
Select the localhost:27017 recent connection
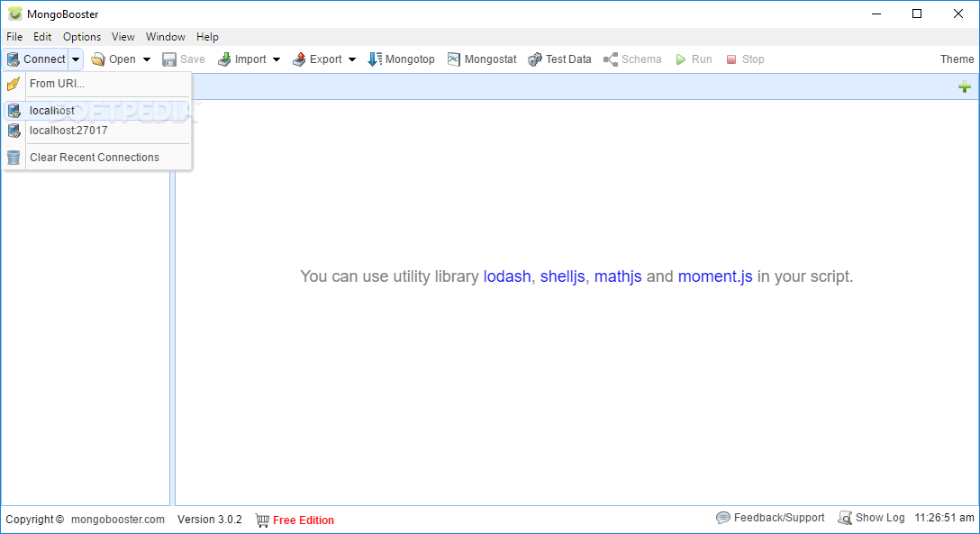pos(97,131)
